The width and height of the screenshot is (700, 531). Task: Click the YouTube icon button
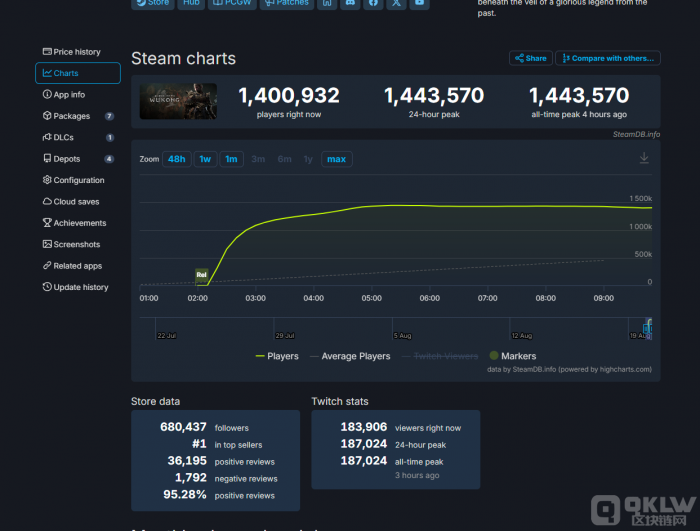pos(421,3)
